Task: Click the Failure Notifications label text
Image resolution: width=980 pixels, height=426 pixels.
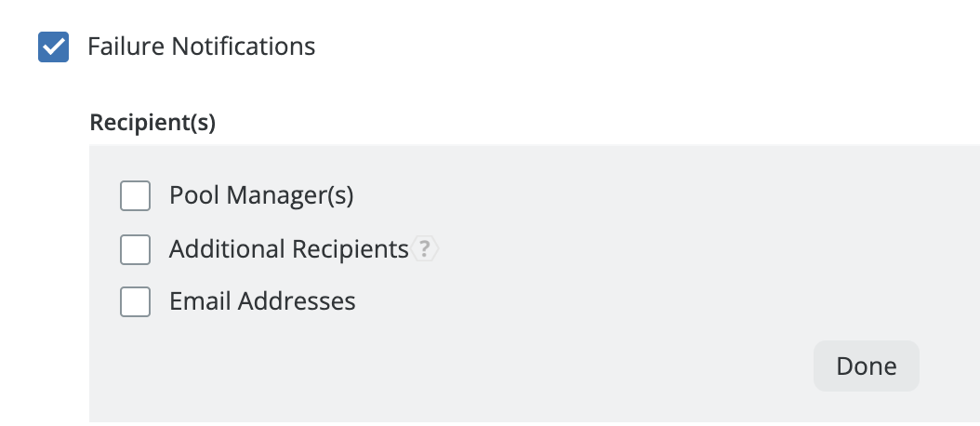Action: point(201,47)
